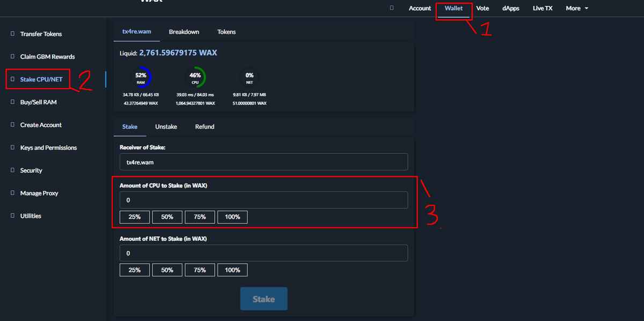Click the RAM usage text 34.78 KB / 66.45 KB
The image size is (644, 321).
[x=141, y=94]
